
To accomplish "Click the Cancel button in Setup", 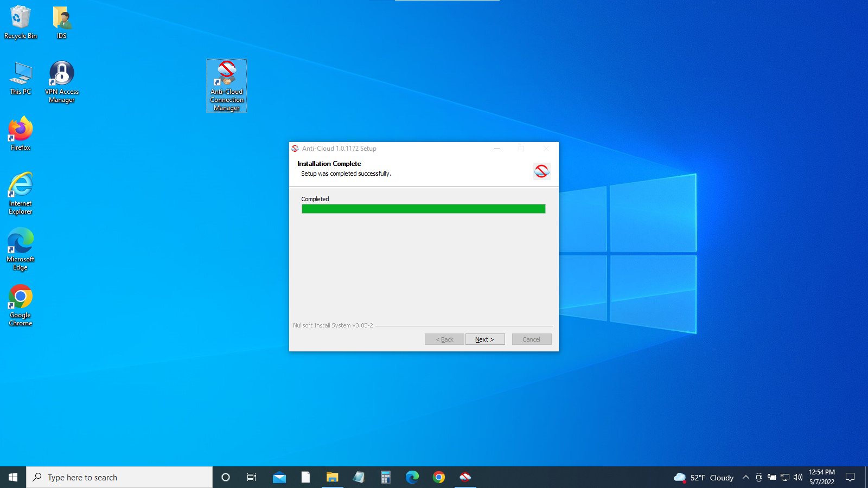I will (x=532, y=339).
